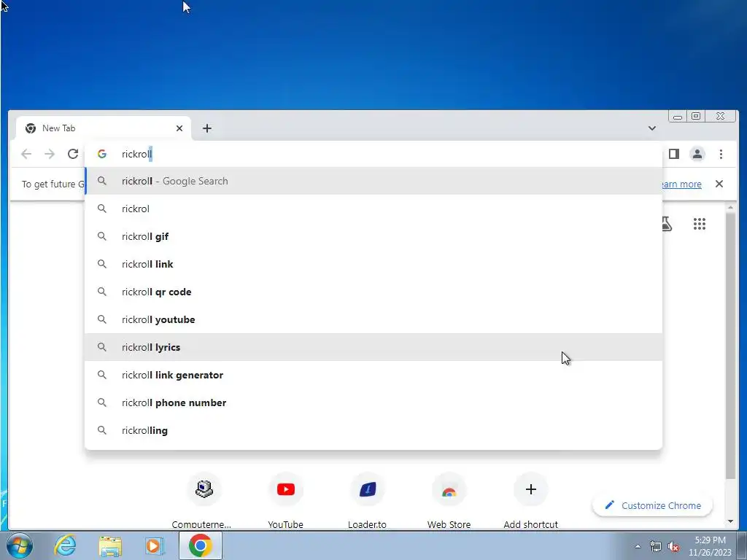
Task: Open Chrome's side panel icon
Action: [x=673, y=154]
